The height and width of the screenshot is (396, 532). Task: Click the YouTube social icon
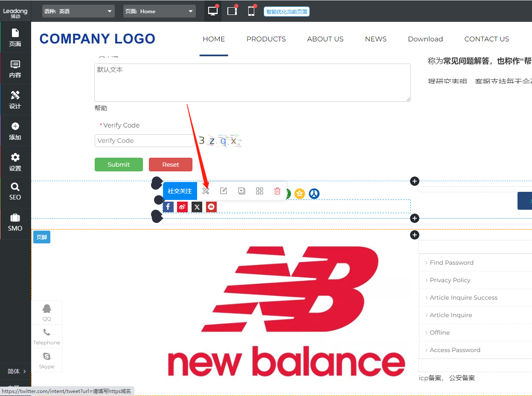pos(211,207)
